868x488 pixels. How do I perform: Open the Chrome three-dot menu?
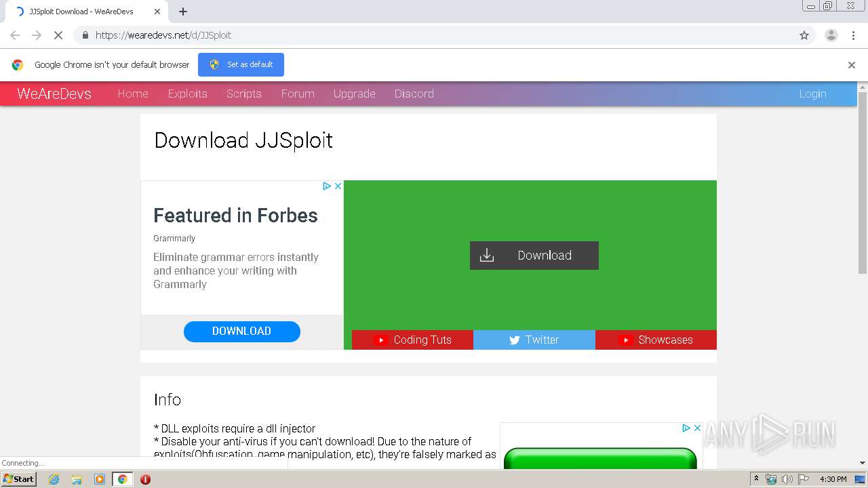853,35
